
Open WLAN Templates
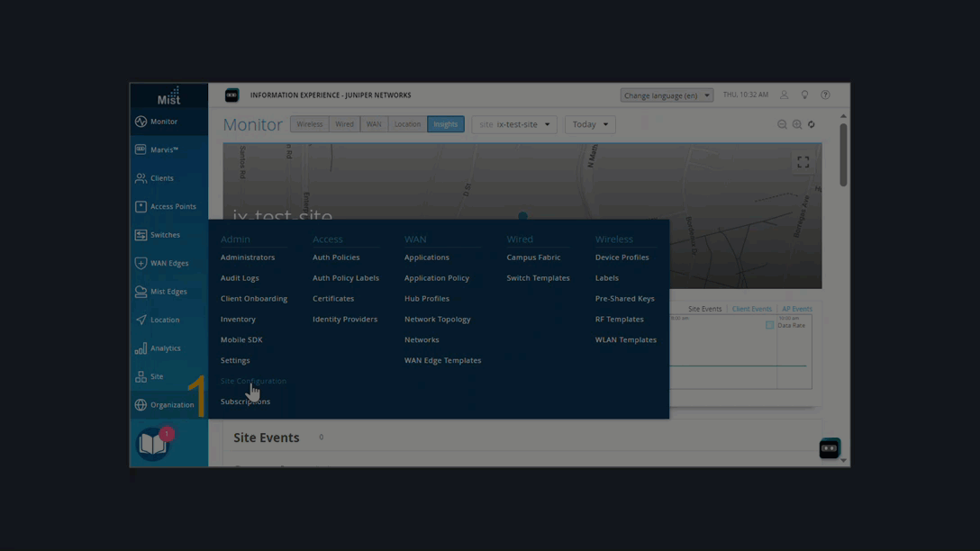tap(626, 339)
